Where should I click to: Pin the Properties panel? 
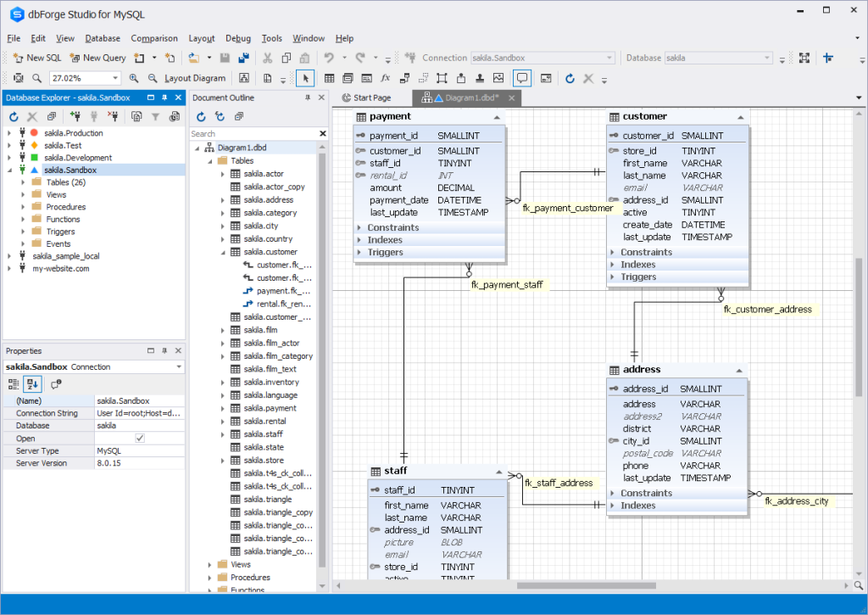(164, 350)
